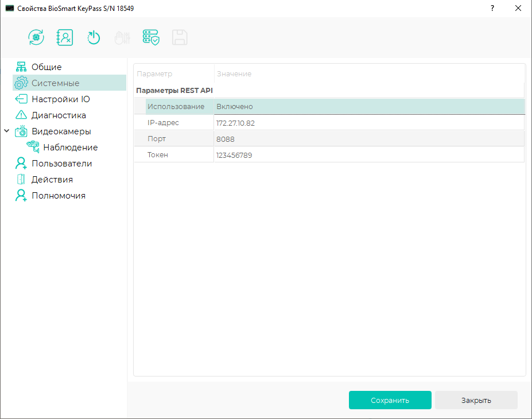Click the Порт parameter label
This screenshot has height=419, width=532.
157,139
